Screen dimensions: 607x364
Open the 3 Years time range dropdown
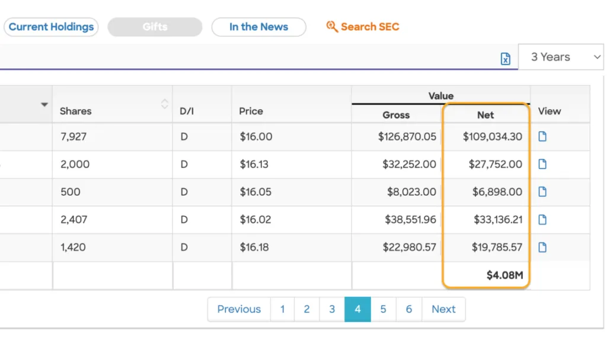click(x=561, y=57)
